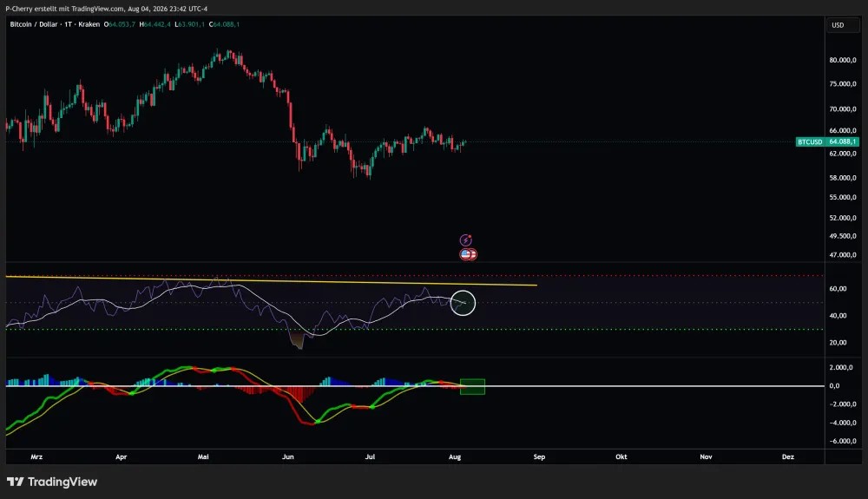The width and height of the screenshot is (868, 499).
Task: Click the Jul label on the time axis
Action: [x=370, y=457]
